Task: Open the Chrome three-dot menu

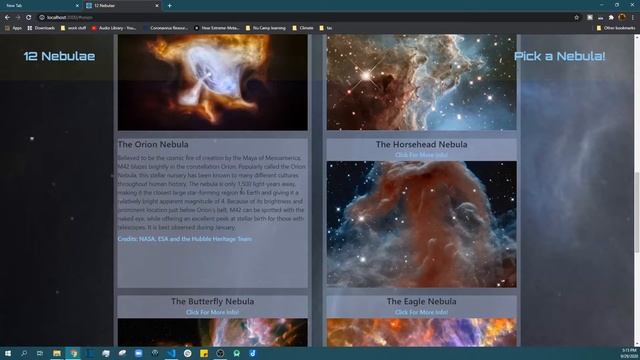Action: pos(633,18)
